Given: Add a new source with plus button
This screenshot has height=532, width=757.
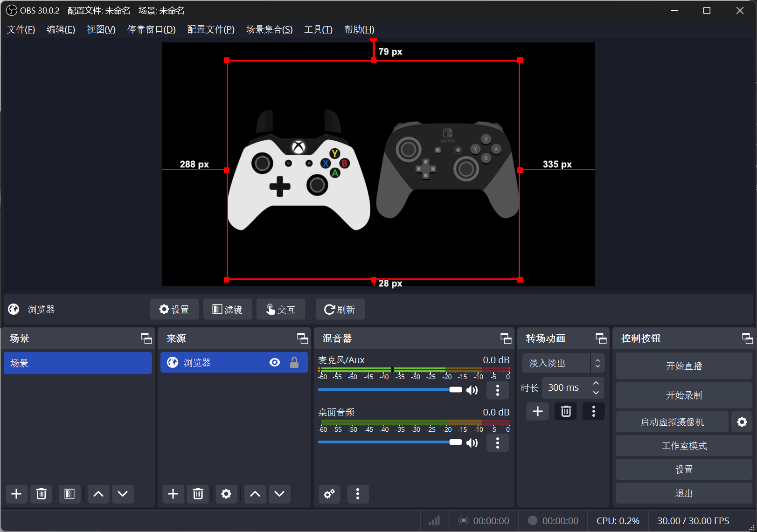Looking at the screenshot, I should [x=173, y=494].
